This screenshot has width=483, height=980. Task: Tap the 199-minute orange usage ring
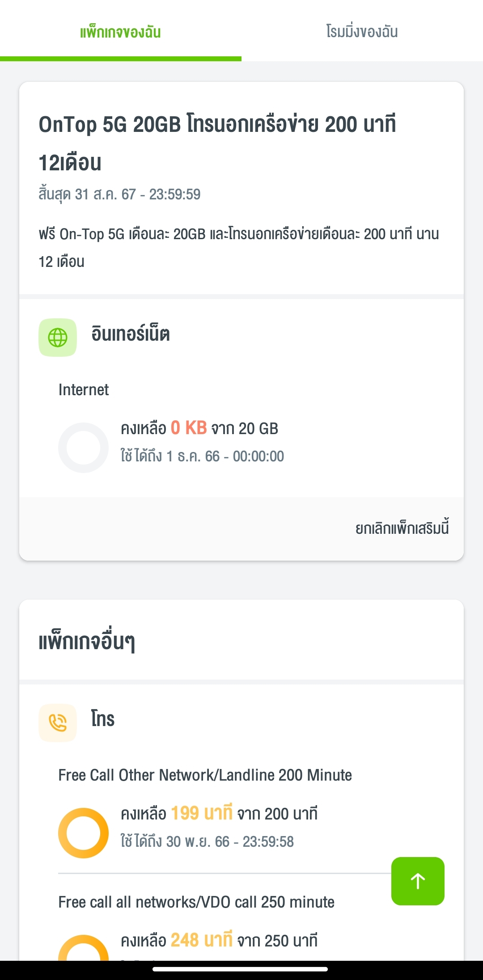pyautogui.click(x=84, y=833)
